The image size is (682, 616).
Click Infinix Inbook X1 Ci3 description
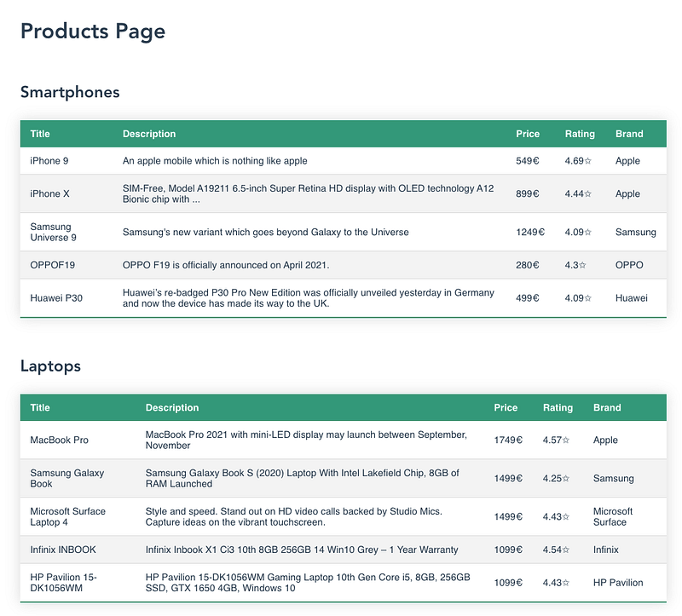(302, 550)
